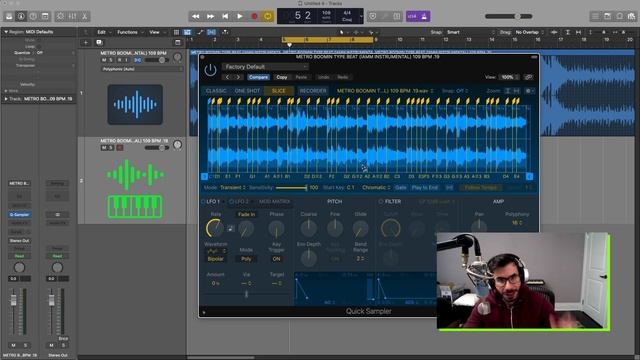
Task: Select the LFO 1 tab
Action: [213, 202]
